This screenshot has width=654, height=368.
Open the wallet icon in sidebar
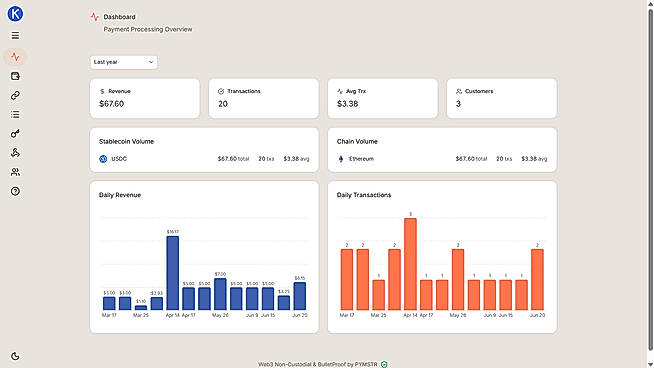15,76
